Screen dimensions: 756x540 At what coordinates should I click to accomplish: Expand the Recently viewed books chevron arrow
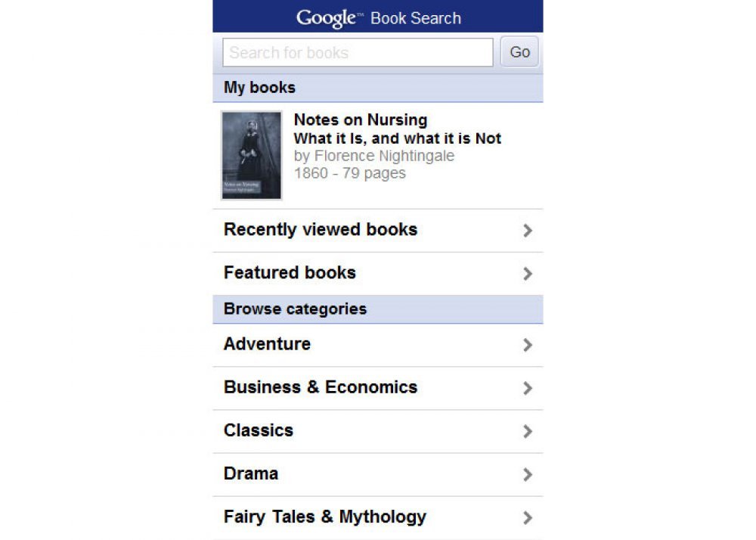[528, 231]
